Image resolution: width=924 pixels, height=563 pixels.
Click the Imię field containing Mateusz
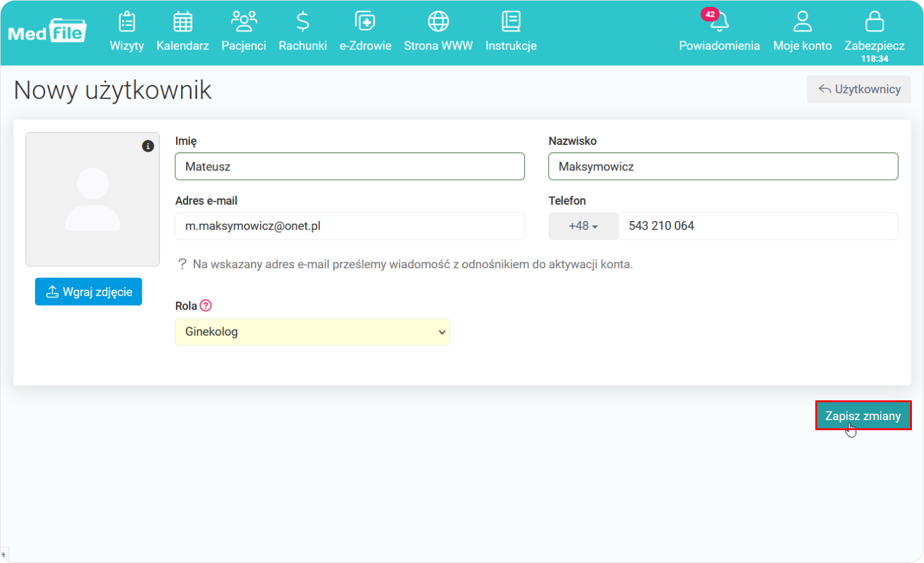pyautogui.click(x=350, y=166)
